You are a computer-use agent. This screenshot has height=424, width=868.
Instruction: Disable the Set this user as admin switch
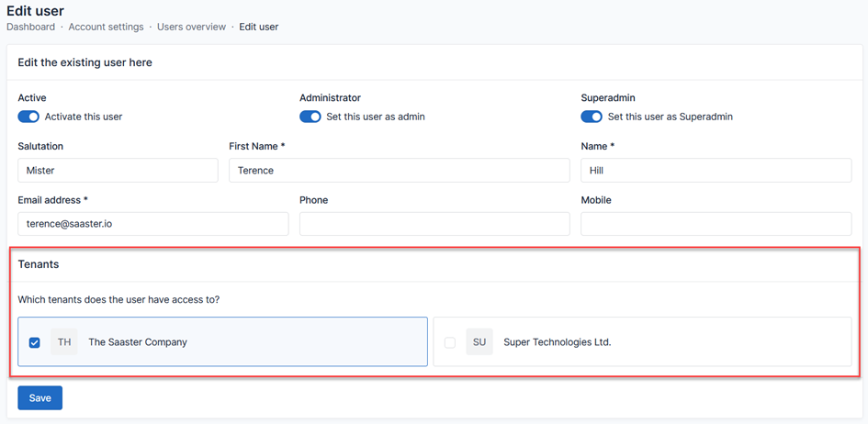[x=310, y=117]
